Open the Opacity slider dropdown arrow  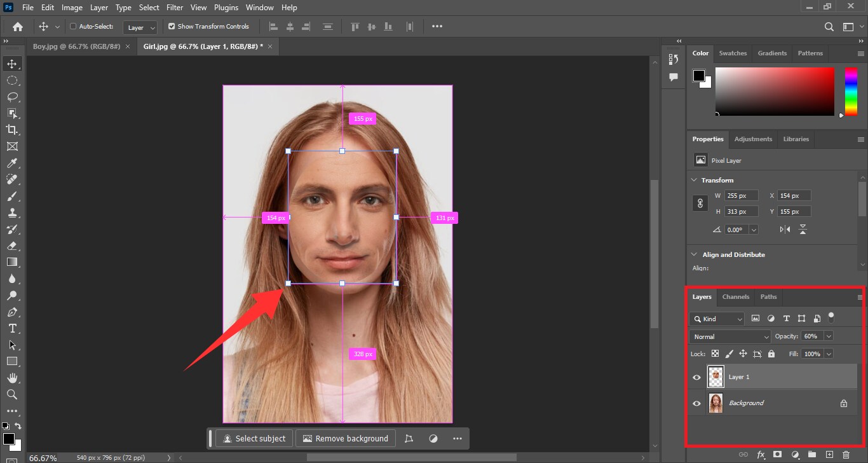[x=828, y=336]
